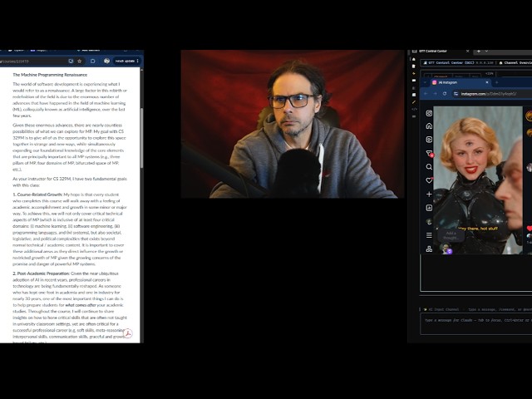Click AI Input Channel label text

point(444,309)
